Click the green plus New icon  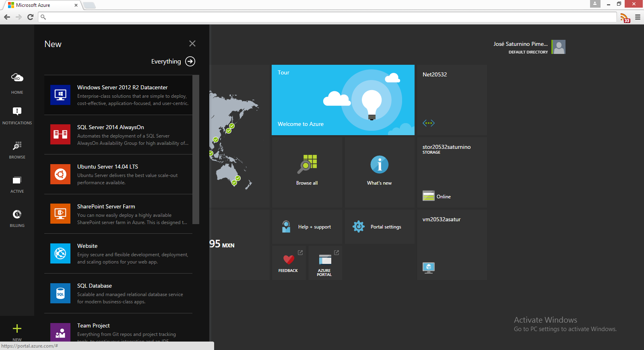[17, 329]
